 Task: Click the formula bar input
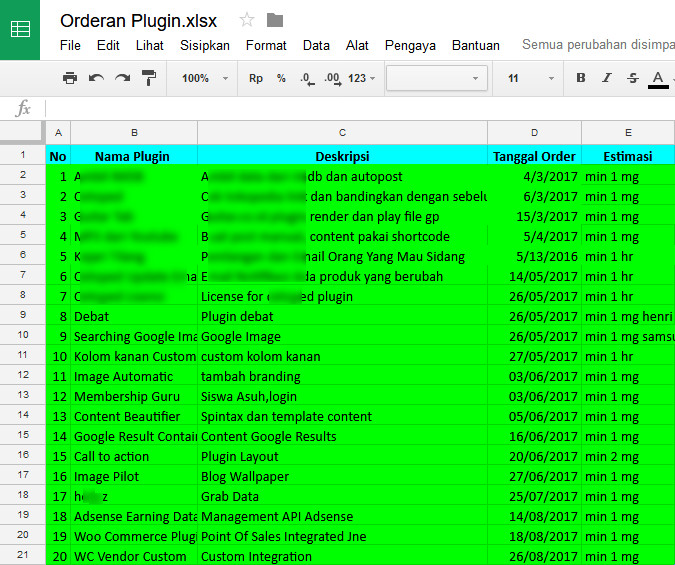tap(360, 108)
